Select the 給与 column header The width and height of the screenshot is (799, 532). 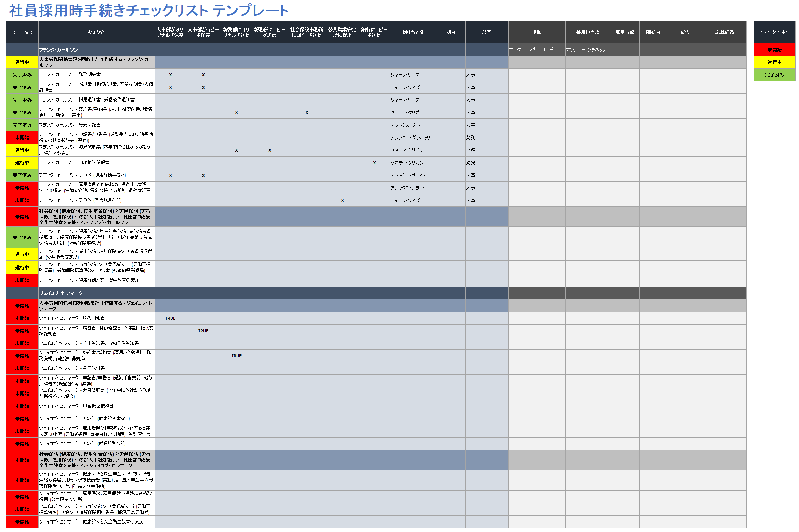click(x=686, y=32)
